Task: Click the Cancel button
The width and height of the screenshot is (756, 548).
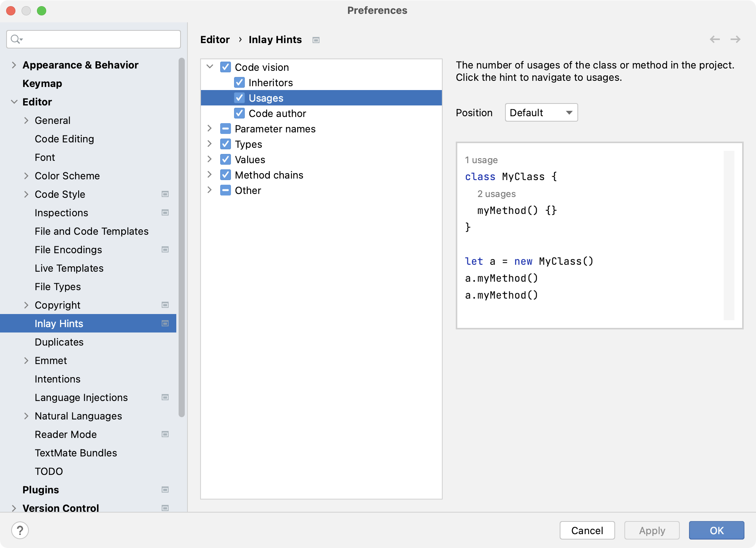Action: tap(587, 530)
